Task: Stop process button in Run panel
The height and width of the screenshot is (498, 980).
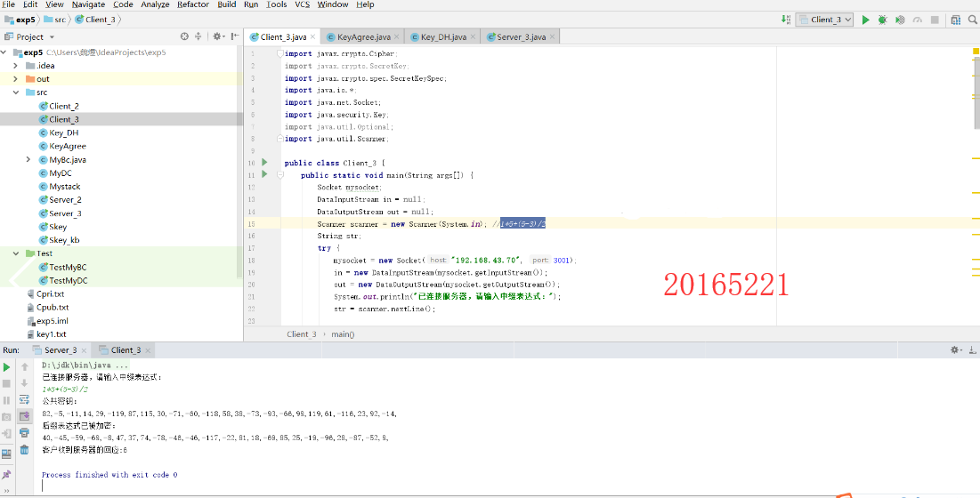Action: pos(7,383)
